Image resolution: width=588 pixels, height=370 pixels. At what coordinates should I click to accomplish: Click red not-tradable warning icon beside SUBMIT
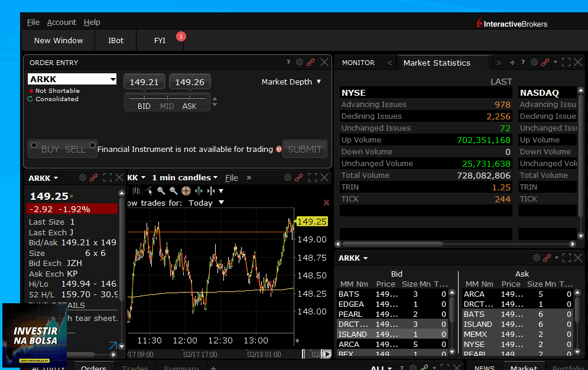point(278,149)
